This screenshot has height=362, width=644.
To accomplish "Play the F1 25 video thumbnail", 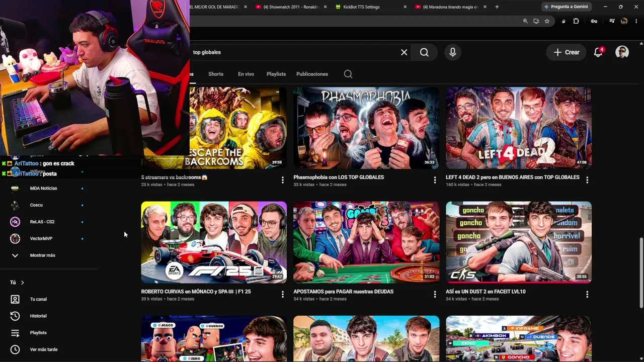I will [x=214, y=242].
